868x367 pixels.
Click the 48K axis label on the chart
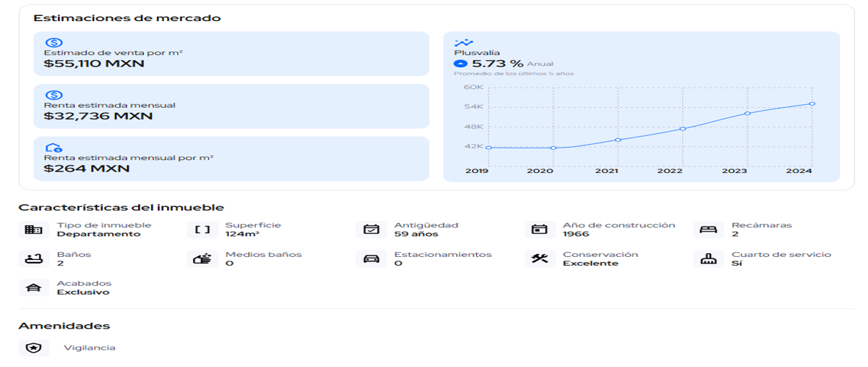click(x=473, y=127)
